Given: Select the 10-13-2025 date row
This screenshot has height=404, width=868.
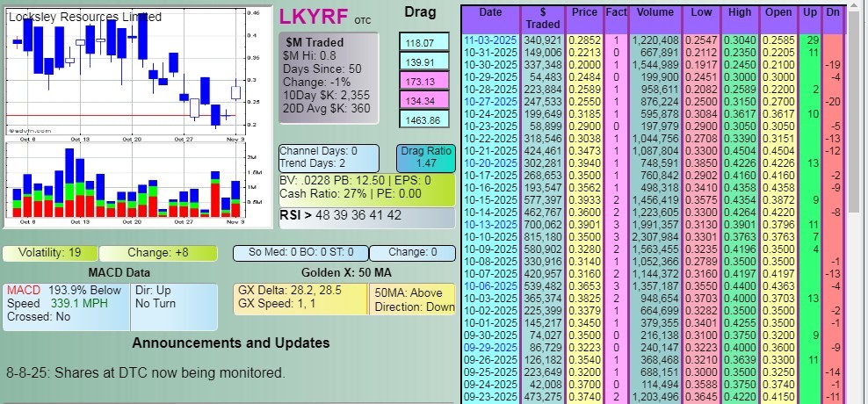Looking at the screenshot, I should [491, 224].
